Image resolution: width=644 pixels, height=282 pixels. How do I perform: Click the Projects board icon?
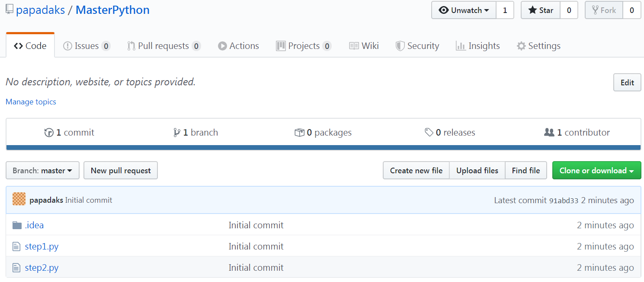(x=281, y=46)
